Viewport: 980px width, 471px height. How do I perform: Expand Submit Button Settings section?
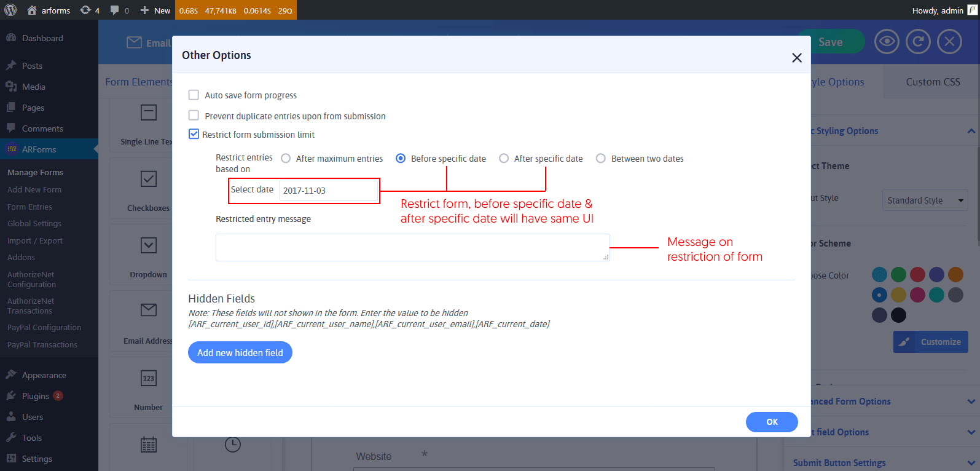(x=971, y=463)
